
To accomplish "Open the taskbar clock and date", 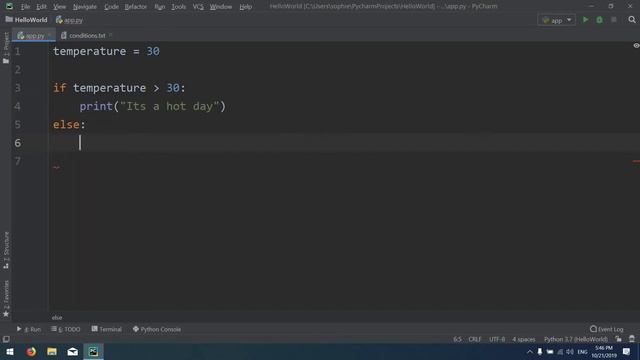I will coord(604,351).
